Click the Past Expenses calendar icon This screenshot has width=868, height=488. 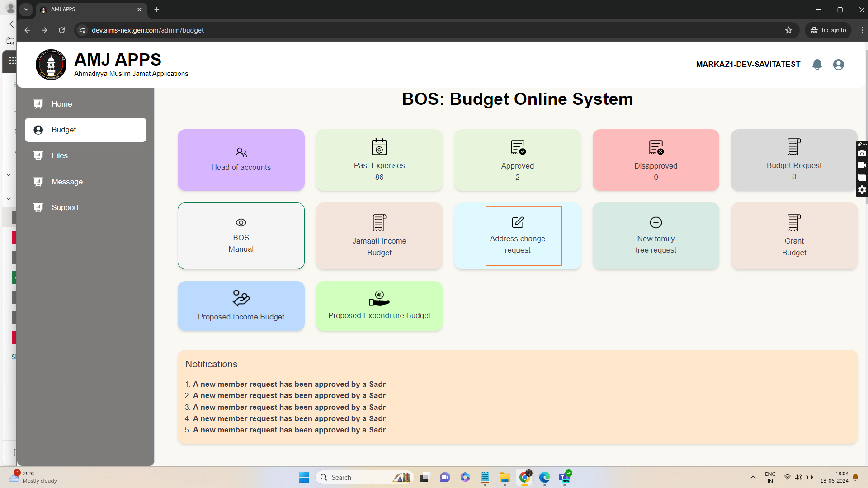379,146
